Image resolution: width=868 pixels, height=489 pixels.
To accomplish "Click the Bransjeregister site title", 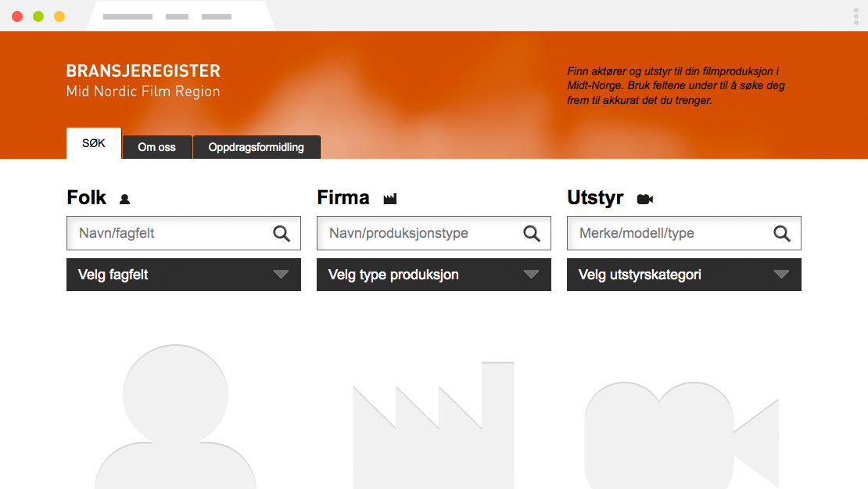I will coord(143,71).
